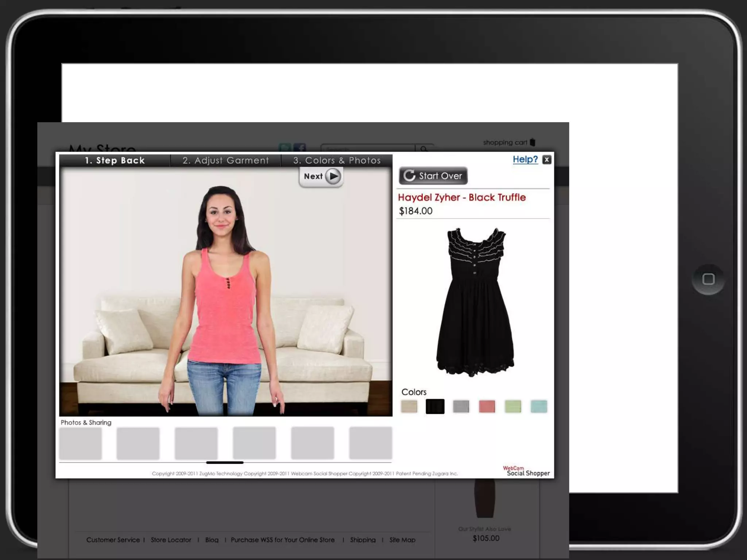Viewport: 747px width, 560px height.
Task: Switch to the Adjust Garment tab
Action: point(225,160)
